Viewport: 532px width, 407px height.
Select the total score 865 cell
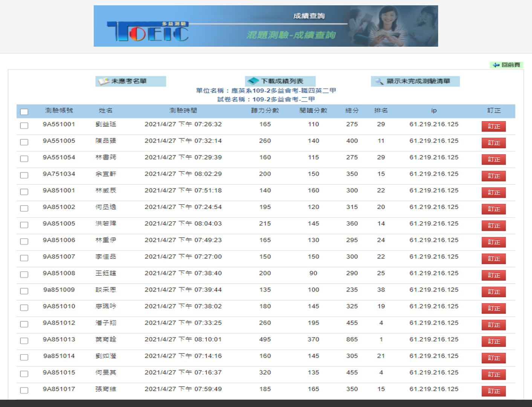click(x=352, y=339)
